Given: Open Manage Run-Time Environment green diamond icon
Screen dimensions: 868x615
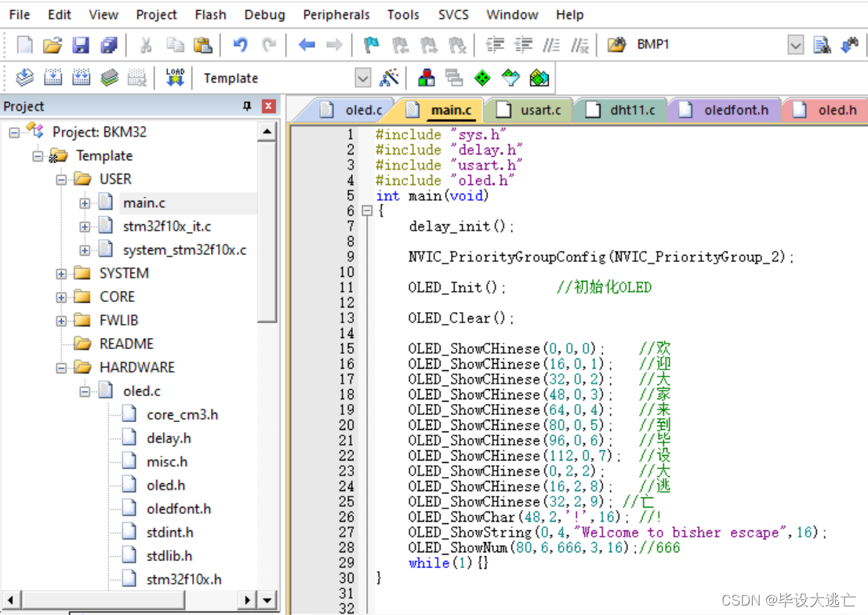Looking at the screenshot, I should click(x=482, y=78).
